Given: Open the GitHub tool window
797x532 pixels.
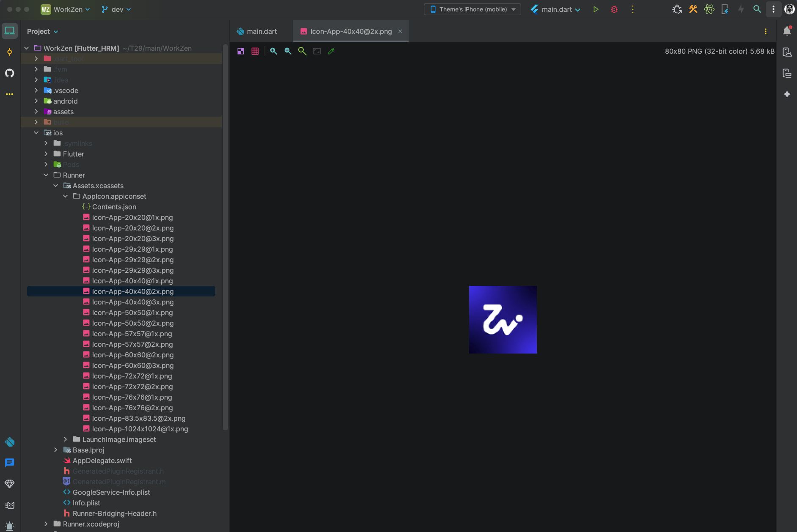Looking at the screenshot, I should pos(10,73).
